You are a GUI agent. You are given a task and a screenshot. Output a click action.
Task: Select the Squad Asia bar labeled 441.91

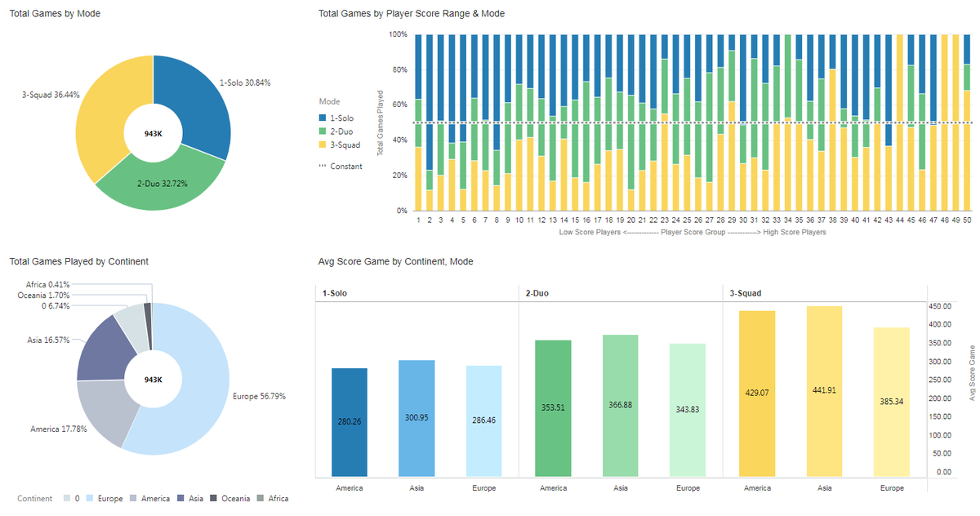click(824, 391)
